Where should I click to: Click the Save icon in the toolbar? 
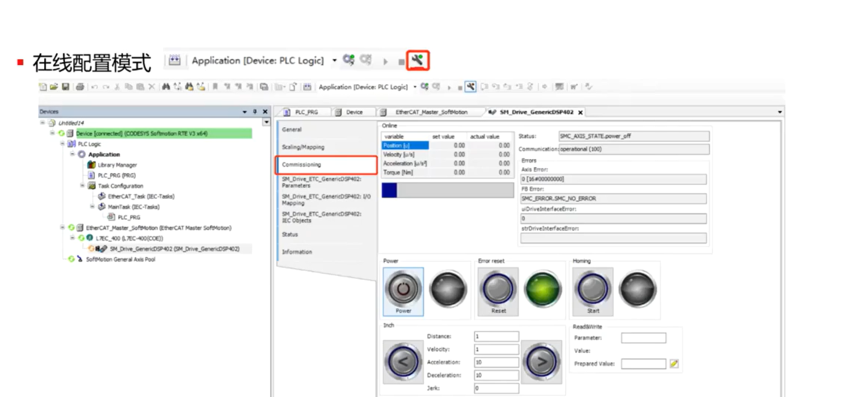(x=65, y=87)
